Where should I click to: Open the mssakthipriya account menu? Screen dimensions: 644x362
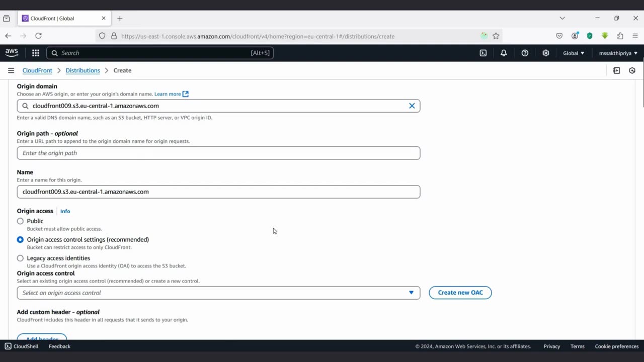click(618, 53)
